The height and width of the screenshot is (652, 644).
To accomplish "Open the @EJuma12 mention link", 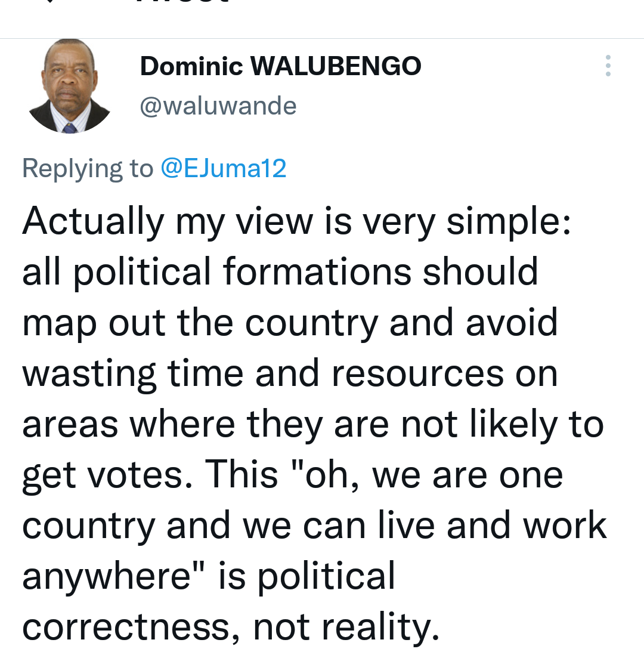I will pos(223,169).
